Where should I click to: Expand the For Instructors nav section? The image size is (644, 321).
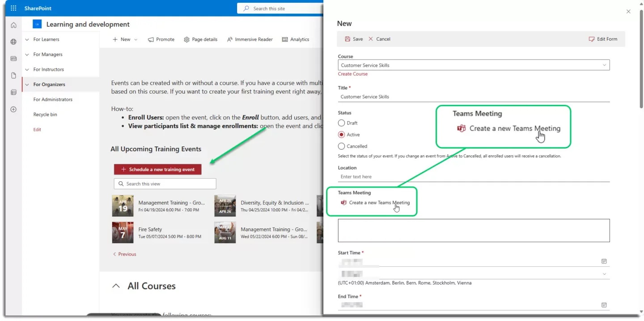pyautogui.click(x=27, y=69)
